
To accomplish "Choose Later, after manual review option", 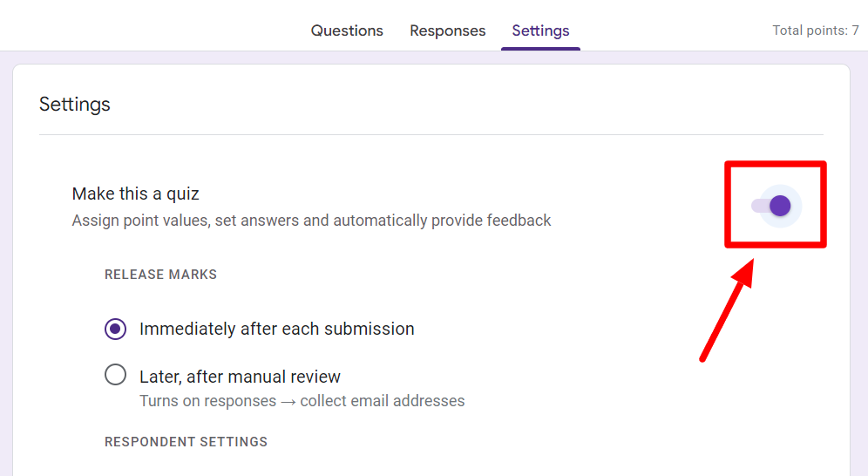I will pyautogui.click(x=115, y=375).
